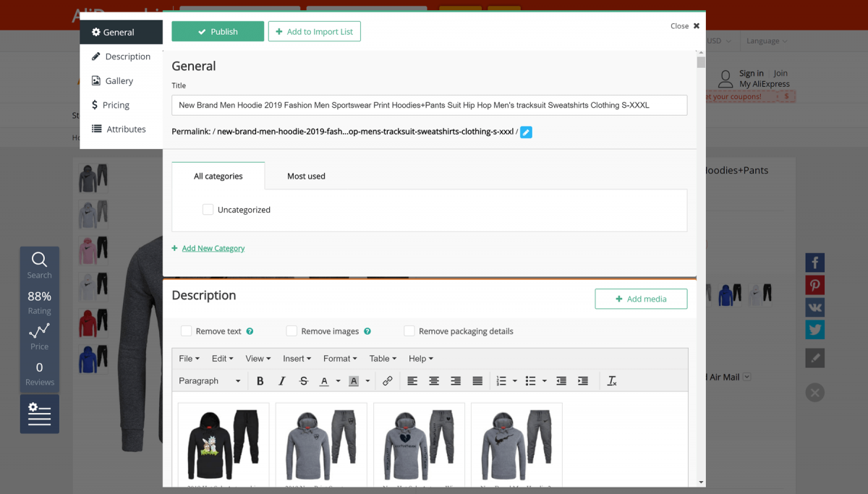This screenshot has height=494, width=868.
Task: Apply italic formatting
Action: click(x=282, y=380)
